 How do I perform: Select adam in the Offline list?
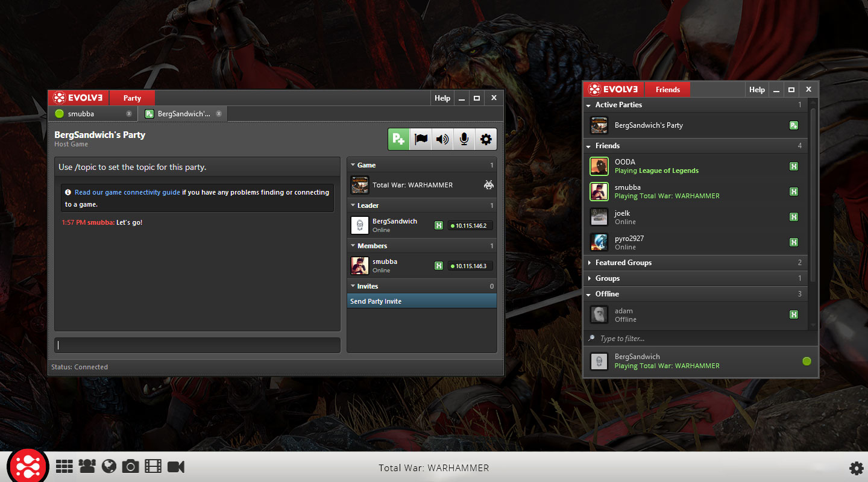(x=696, y=315)
